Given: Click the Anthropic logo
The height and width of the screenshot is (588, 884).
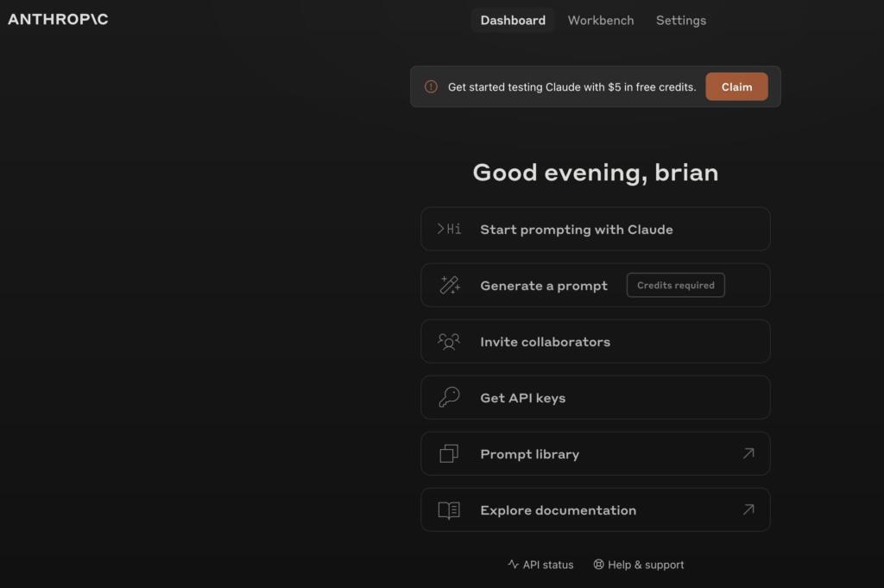Looking at the screenshot, I should [58, 19].
